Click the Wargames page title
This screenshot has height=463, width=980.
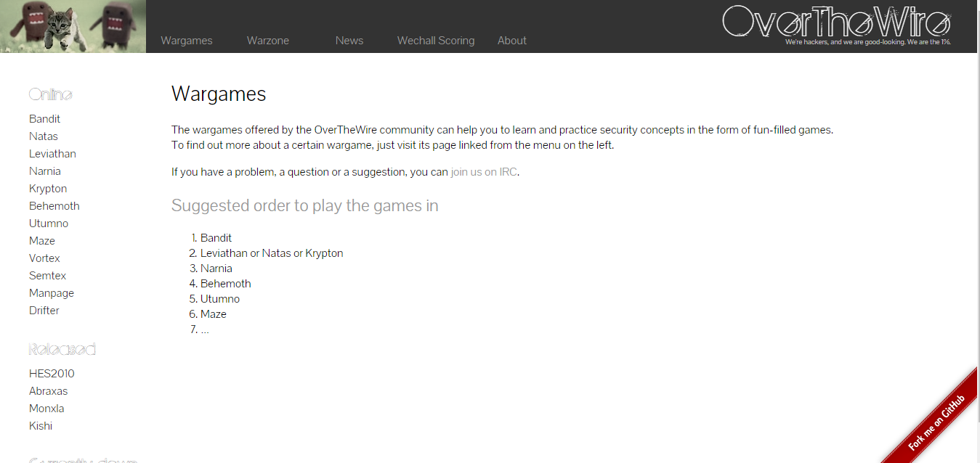(219, 94)
